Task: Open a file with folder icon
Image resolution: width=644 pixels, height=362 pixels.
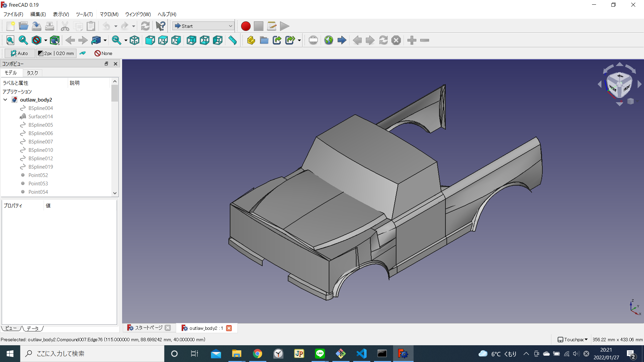Action: (23, 26)
